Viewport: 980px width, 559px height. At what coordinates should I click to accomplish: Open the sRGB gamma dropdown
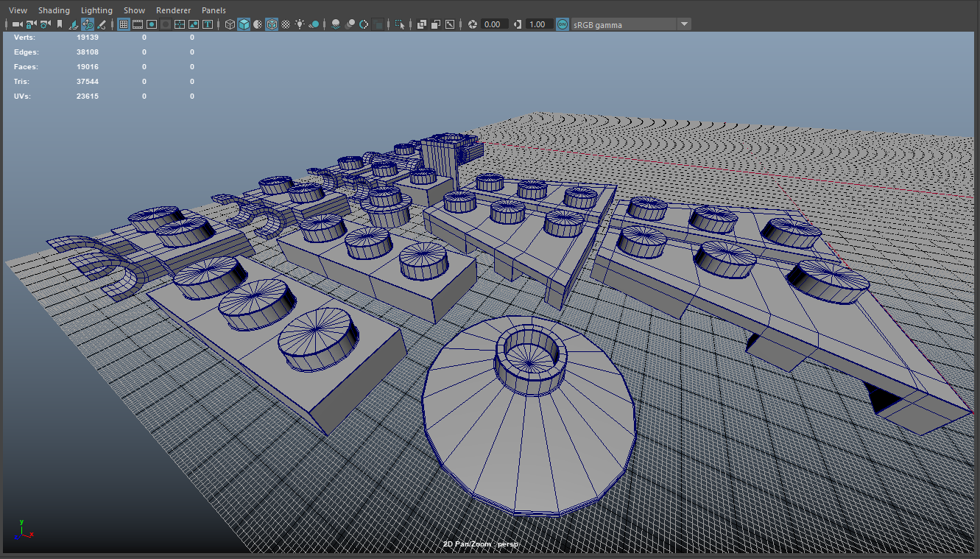pos(631,24)
